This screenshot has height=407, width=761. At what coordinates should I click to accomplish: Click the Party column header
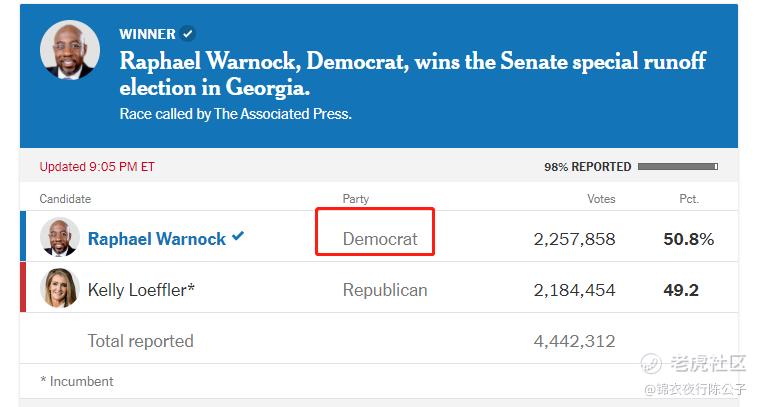pyautogui.click(x=356, y=199)
